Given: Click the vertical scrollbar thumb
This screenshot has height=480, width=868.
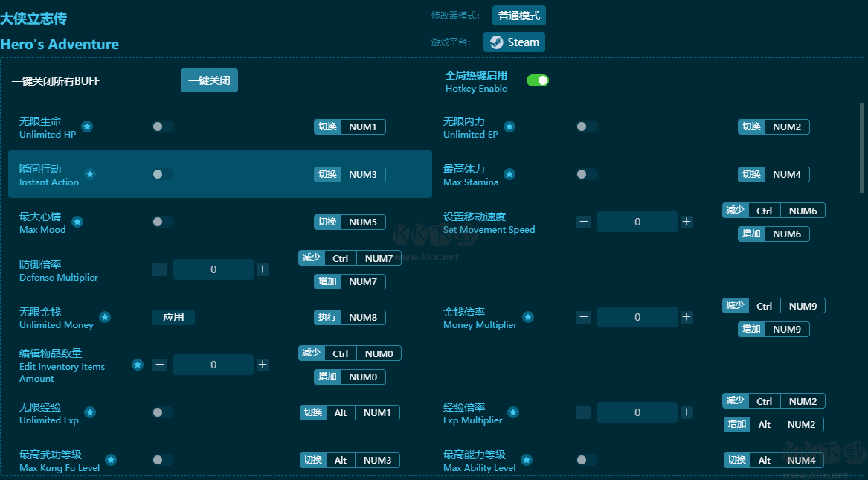Looking at the screenshot, I should pos(861,148).
